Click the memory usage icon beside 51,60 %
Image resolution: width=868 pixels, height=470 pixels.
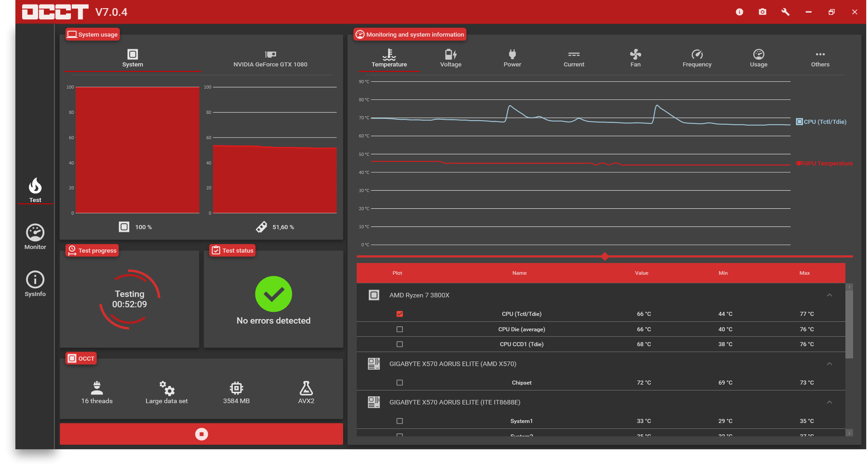coord(261,227)
